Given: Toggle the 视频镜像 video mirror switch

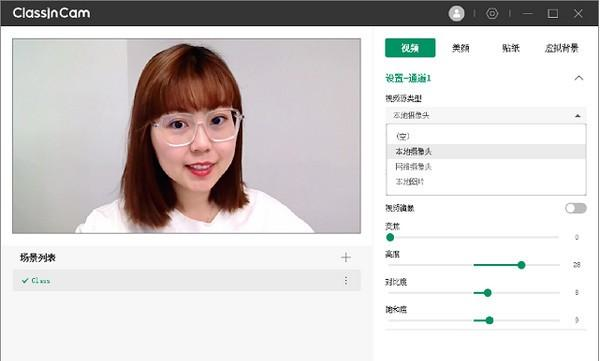Looking at the screenshot, I should [x=576, y=208].
